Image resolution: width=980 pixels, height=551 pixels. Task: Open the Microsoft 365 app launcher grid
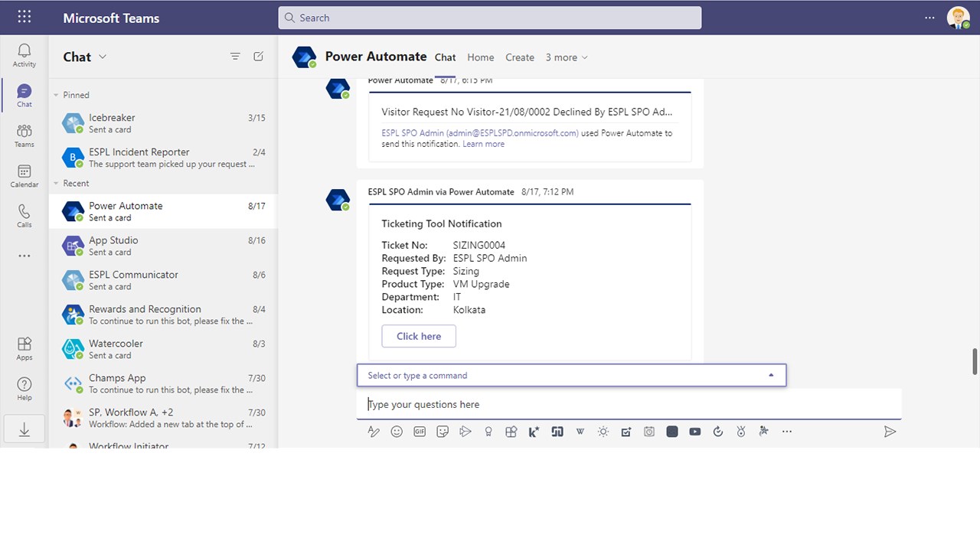pyautogui.click(x=24, y=17)
